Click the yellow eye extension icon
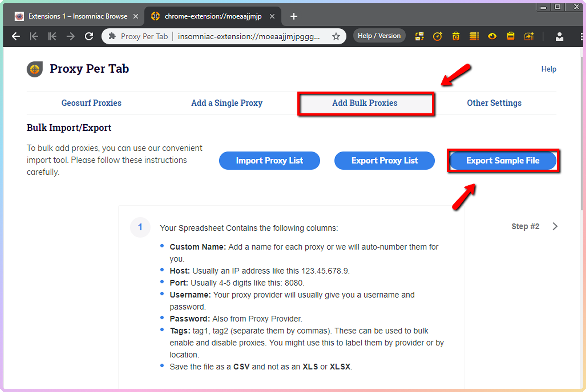The width and height of the screenshot is (586, 392). (x=492, y=36)
